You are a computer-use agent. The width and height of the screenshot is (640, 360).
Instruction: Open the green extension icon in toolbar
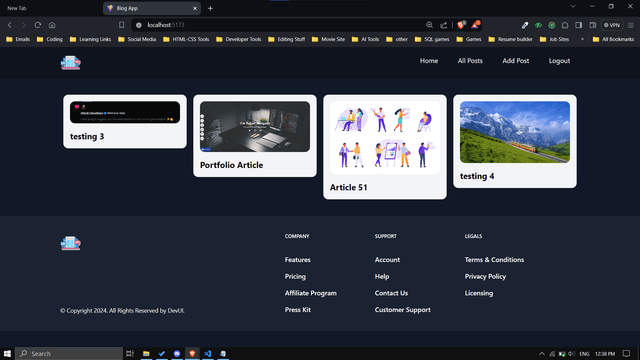click(538, 25)
